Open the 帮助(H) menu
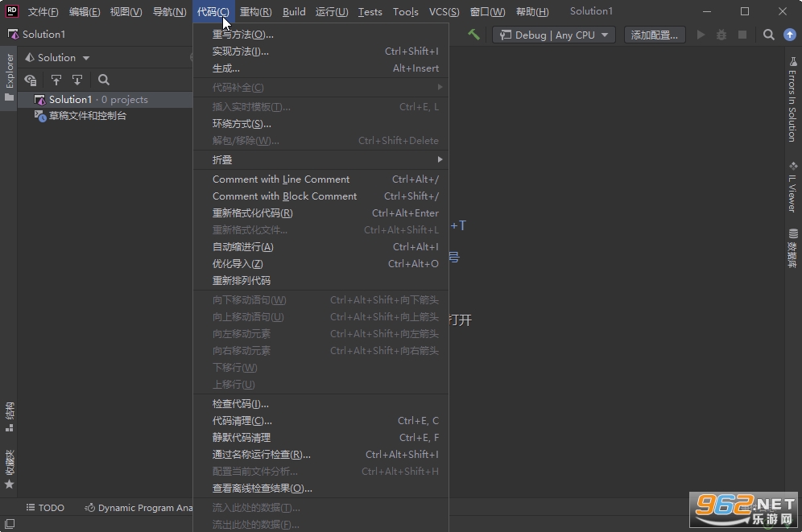The width and height of the screenshot is (802, 532). (532, 12)
